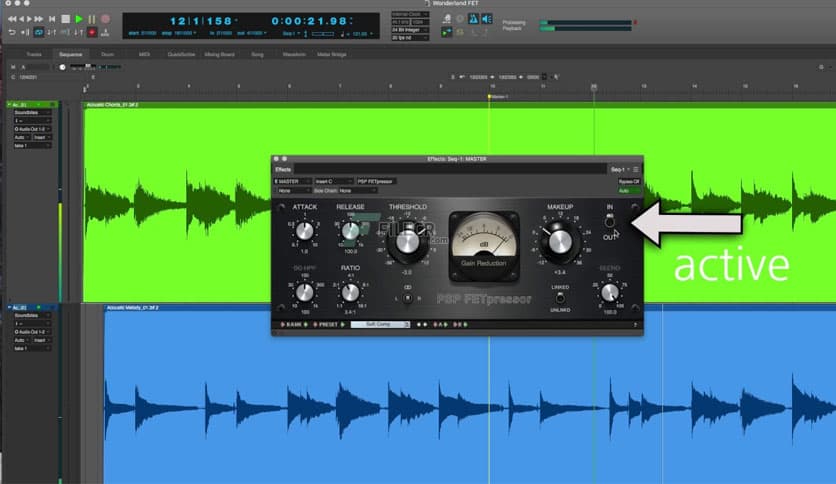Open take 1 dropdown on blue track
The image size is (836, 484).
(32, 349)
